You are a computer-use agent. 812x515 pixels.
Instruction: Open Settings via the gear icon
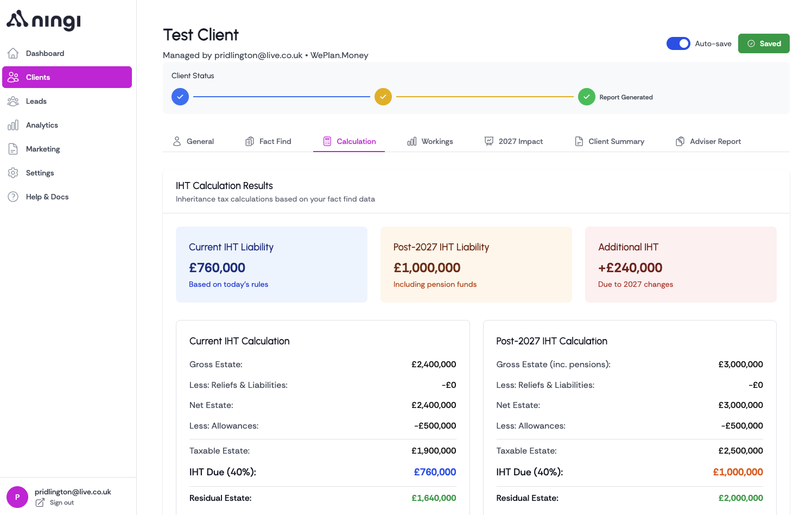pos(13,173)
